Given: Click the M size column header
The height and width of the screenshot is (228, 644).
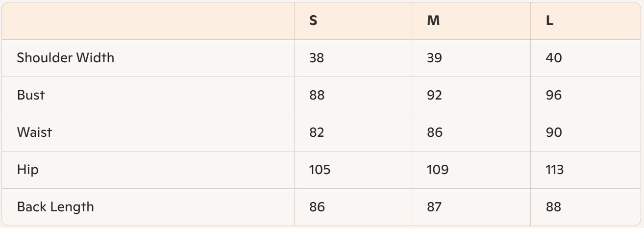Looking at the screenshot, I should pos(433,22).
